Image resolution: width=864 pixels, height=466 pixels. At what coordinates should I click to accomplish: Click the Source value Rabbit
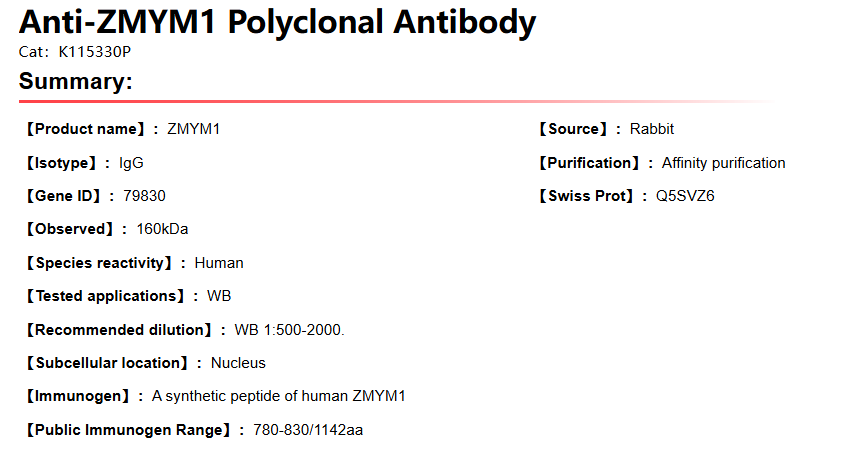tap(651, 129)
